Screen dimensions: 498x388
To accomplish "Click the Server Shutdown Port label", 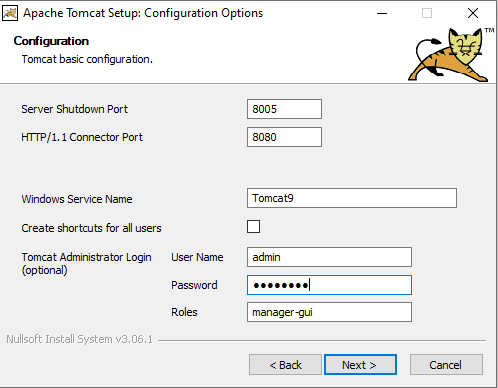I will coord(74,109).
